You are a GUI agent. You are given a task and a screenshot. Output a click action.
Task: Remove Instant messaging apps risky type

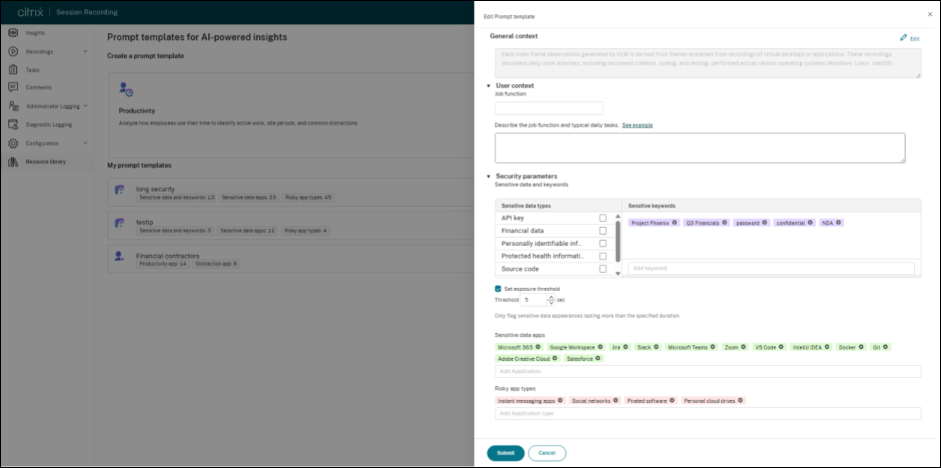click(x=560, y=400)
